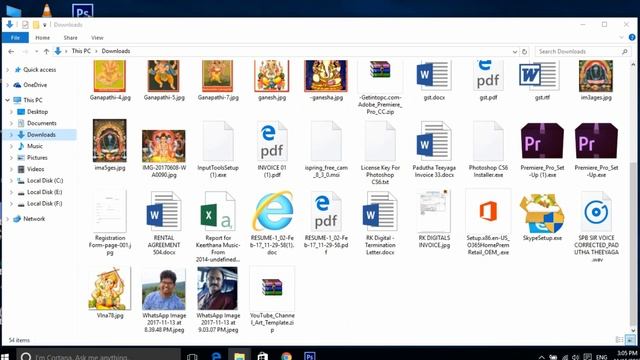Open RK Digital Termination Letter.docx icon

click(x=380, y=211)
